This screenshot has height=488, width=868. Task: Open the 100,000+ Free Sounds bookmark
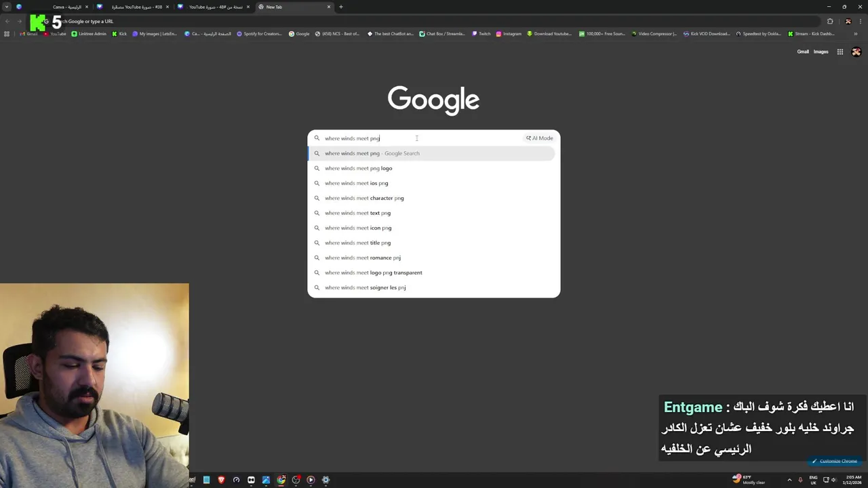[602, 34]
